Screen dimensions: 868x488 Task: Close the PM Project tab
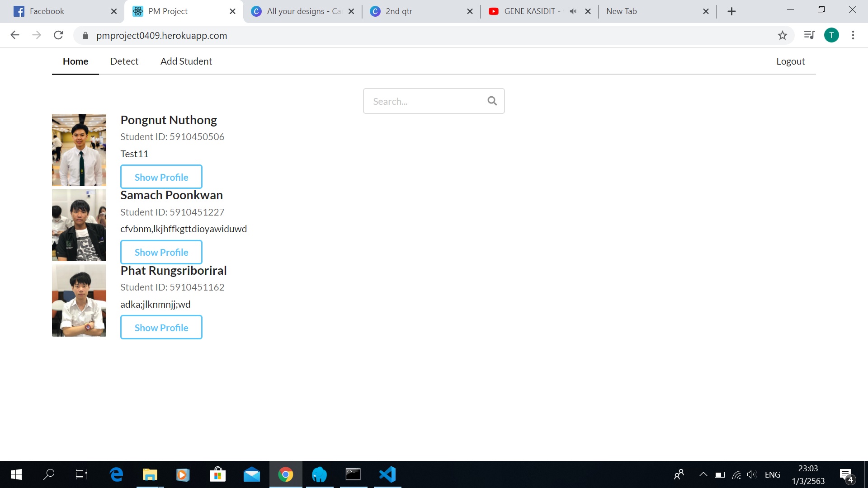(x=232, y=11)
